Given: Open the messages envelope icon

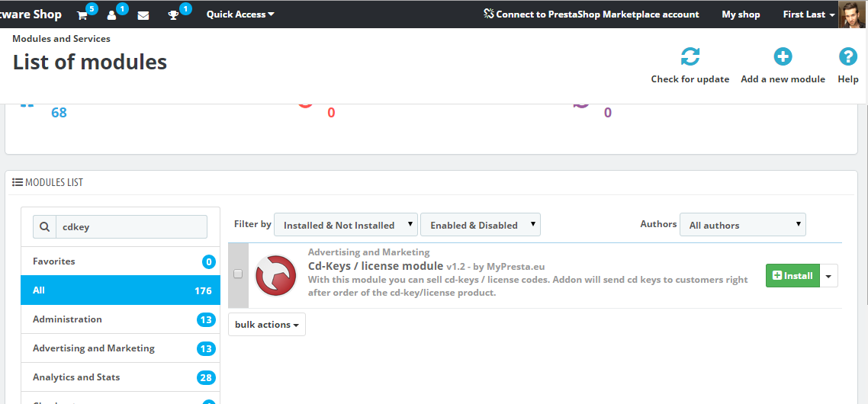Looking at the screenshot, I should (143, 15).
